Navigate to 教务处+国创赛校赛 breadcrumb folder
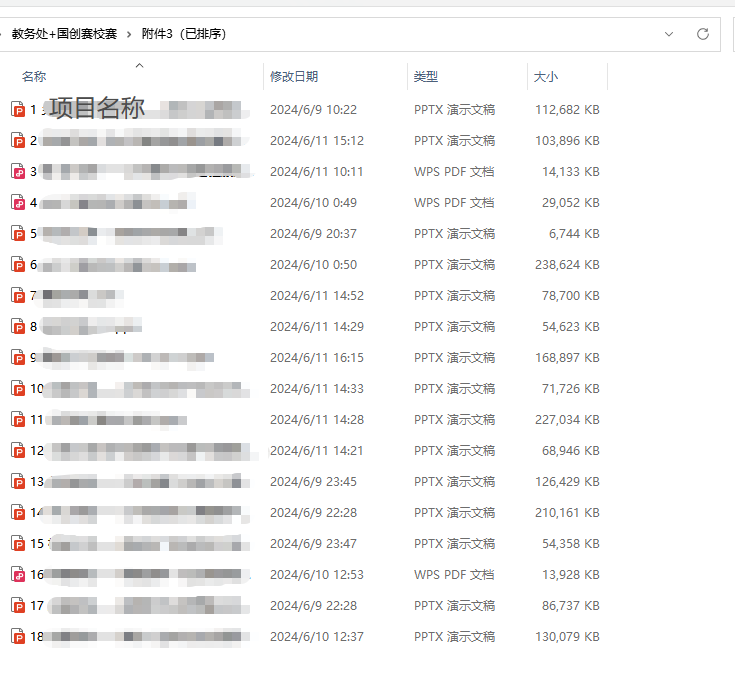The height and width of the screenshot is (689, 735). [64, 34]
